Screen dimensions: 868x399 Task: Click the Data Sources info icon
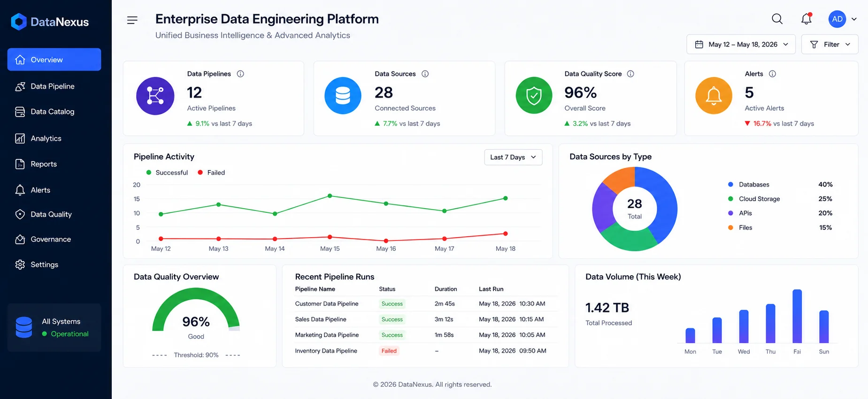coord(425,74)
